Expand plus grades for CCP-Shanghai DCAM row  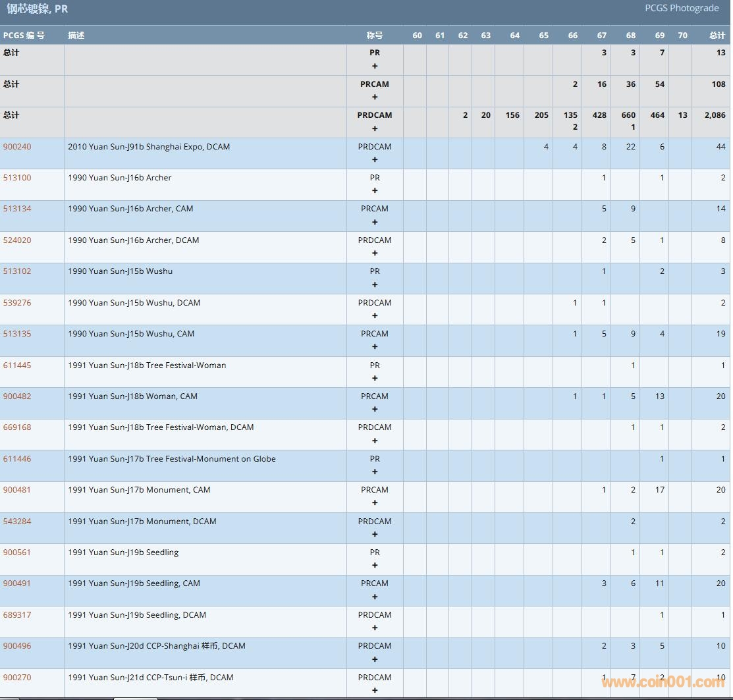tap(375, 659)
